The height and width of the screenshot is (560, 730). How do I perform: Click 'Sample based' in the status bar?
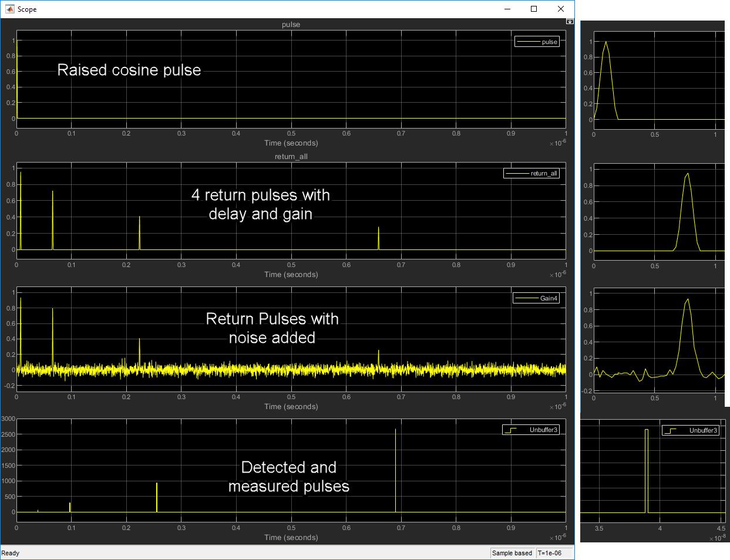(x=512, y=553)
